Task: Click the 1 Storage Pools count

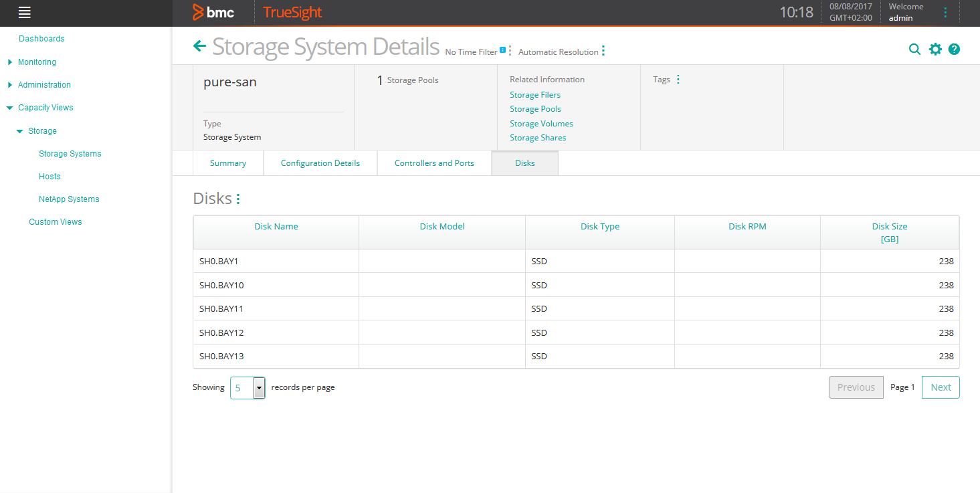Action: 407,80
